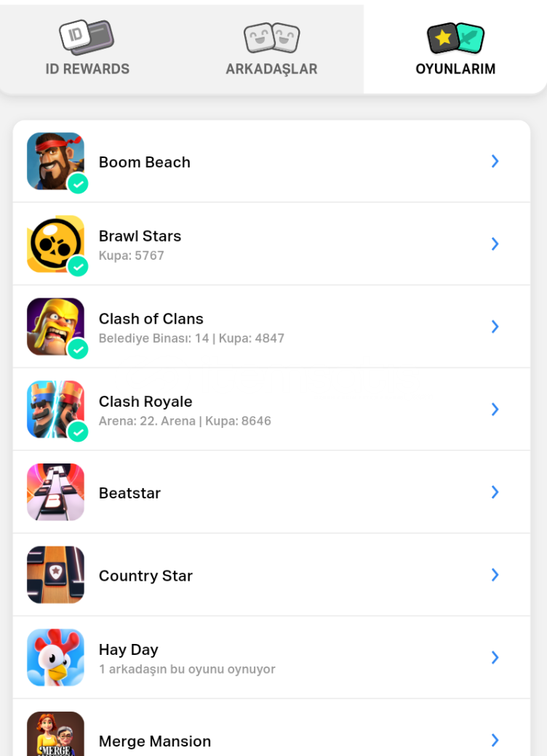Select the Clash of Clans barbarian icon
This screenshot has width=547, height=756.
pyautogui.click(x=55, y=327)
